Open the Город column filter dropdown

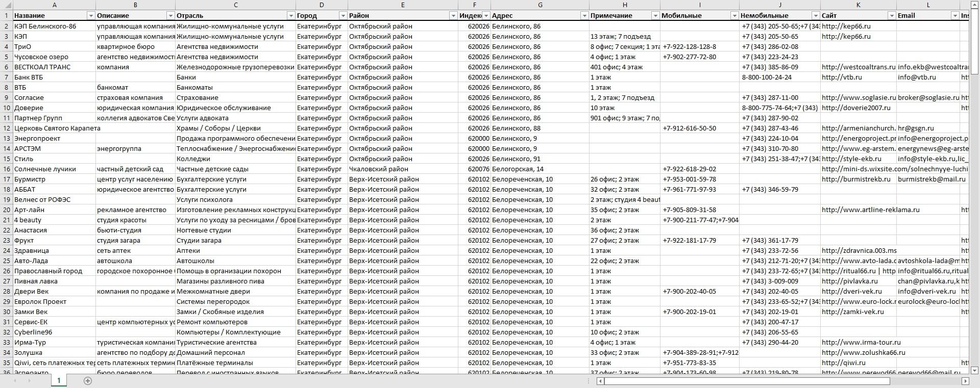pyautogui.click(x=343, y=16)
